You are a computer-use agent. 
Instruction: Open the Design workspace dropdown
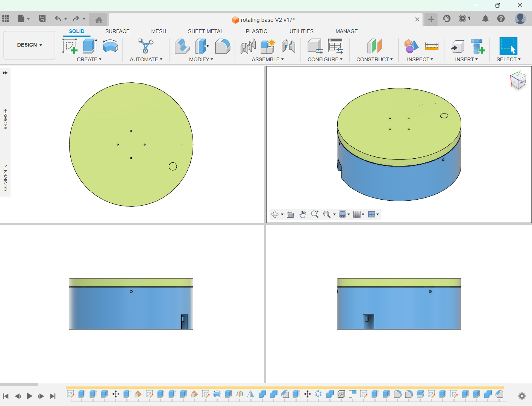29,45
